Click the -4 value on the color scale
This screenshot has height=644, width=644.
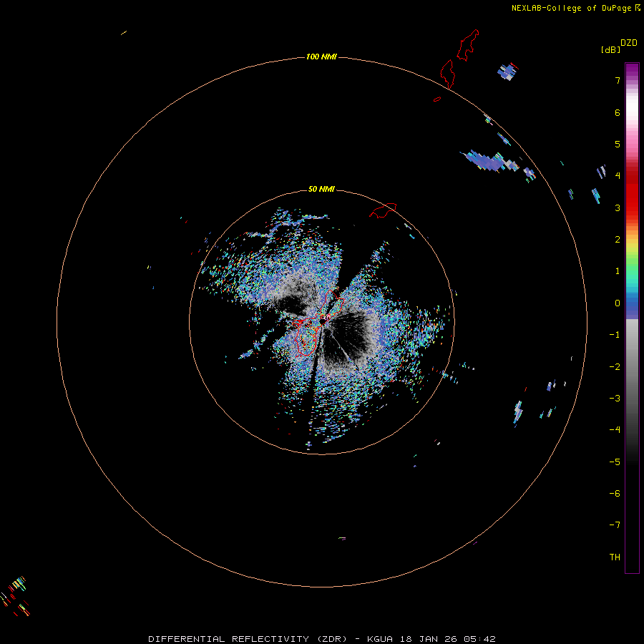click(x=615, y=430)
